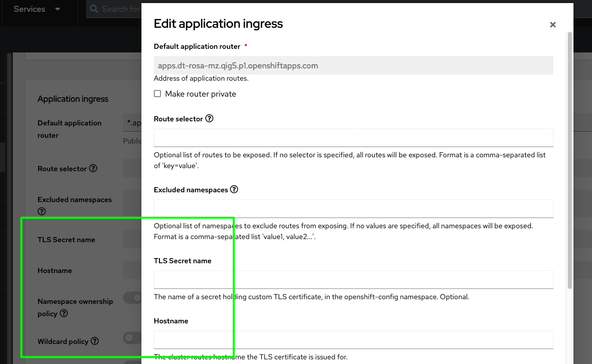
Task: Click Excluded namespaces help icon on background page
Action: 42,211
